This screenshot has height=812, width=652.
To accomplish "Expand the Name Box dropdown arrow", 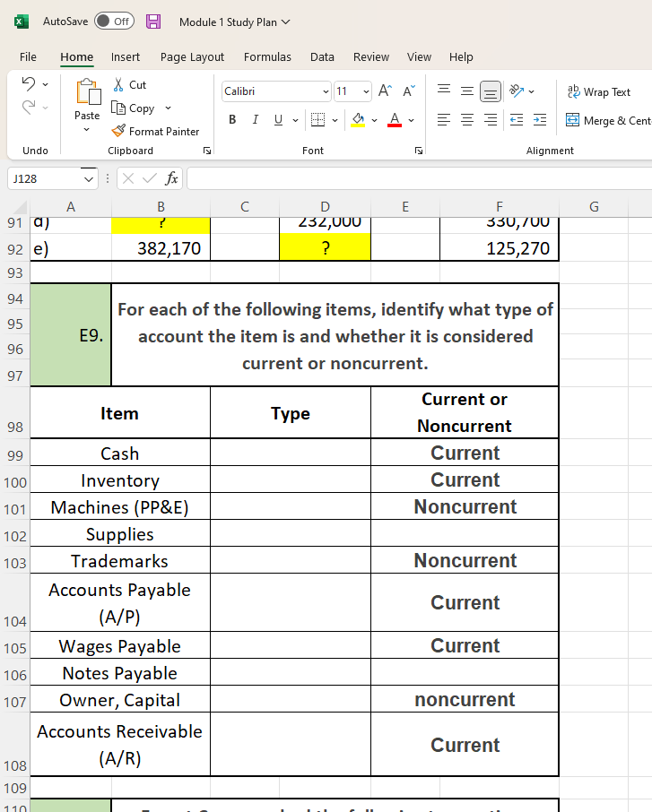I will 89,179.
